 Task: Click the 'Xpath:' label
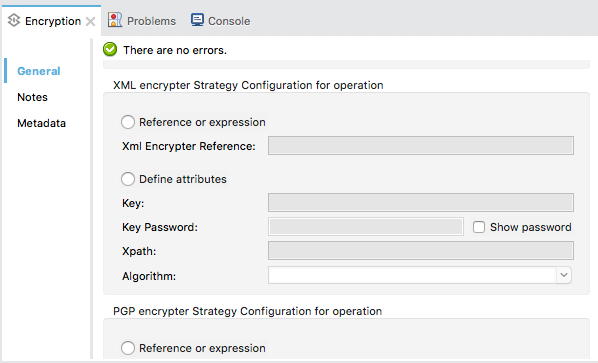click(x=139, y=251)
